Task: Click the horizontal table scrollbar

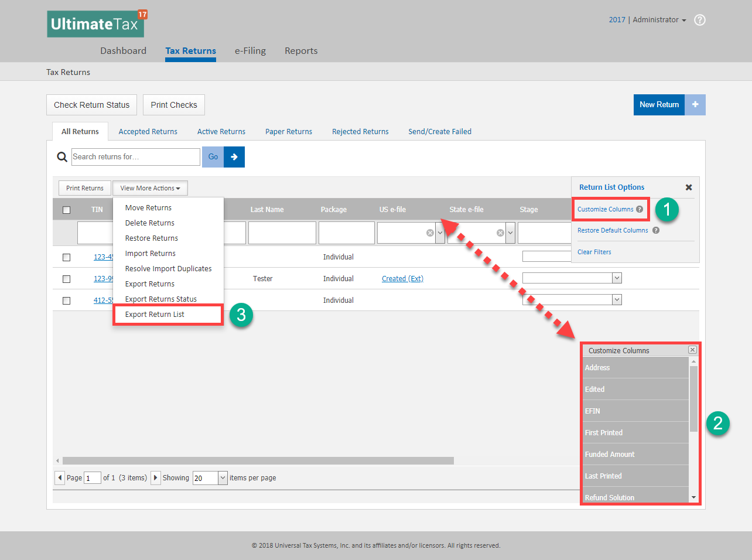Action: pyautogui.click(x=258, y=461)
